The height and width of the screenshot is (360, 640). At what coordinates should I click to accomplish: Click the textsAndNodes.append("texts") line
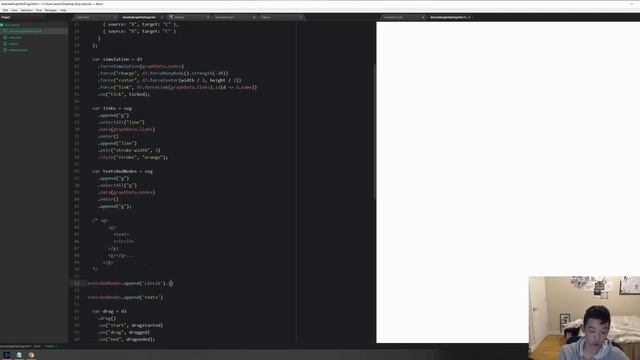point(125,297)
